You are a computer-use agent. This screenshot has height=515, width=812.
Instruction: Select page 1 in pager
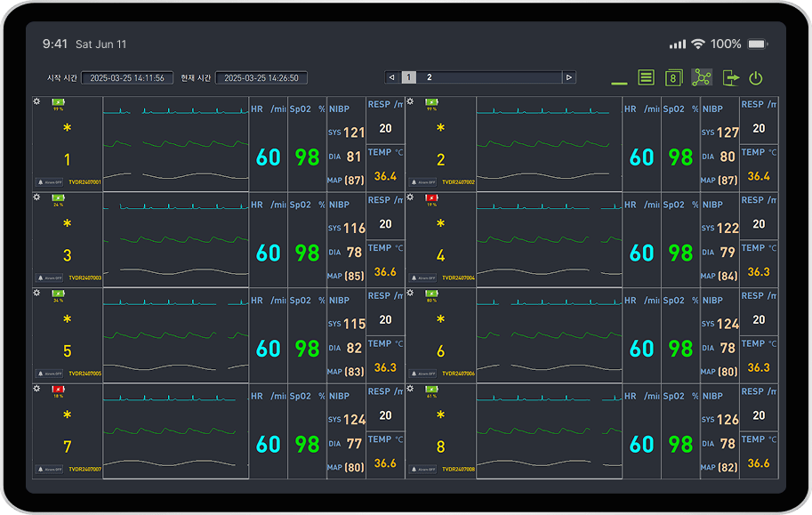[408, 77]
